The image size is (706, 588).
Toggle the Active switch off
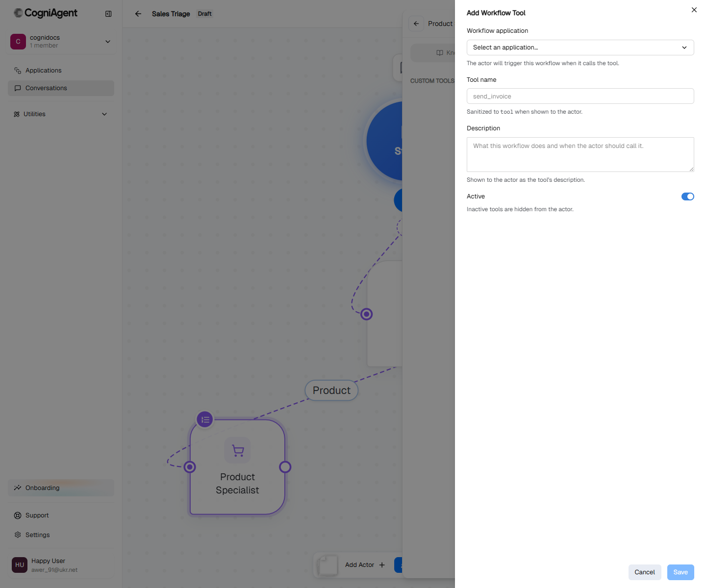tap(687, 196)
